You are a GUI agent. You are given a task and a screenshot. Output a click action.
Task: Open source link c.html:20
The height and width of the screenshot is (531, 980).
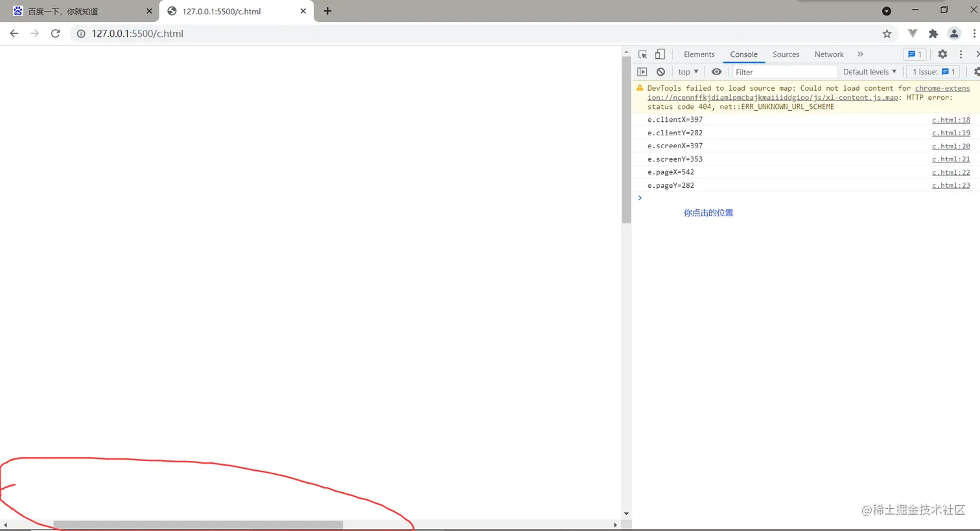951,146
